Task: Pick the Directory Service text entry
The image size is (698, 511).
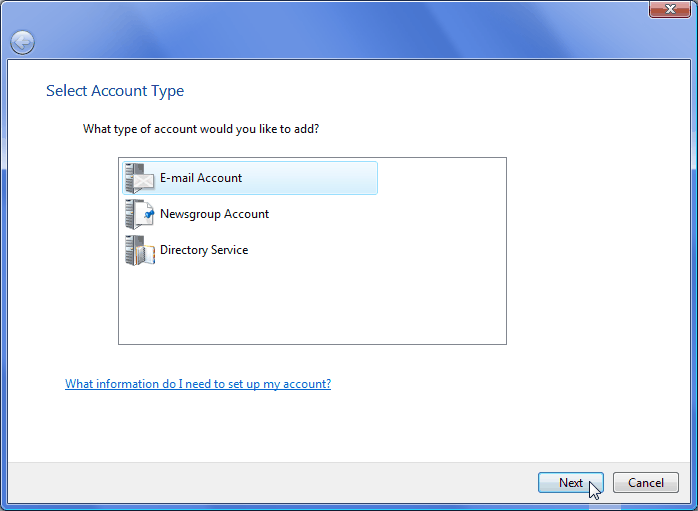Action: point(204,250)
